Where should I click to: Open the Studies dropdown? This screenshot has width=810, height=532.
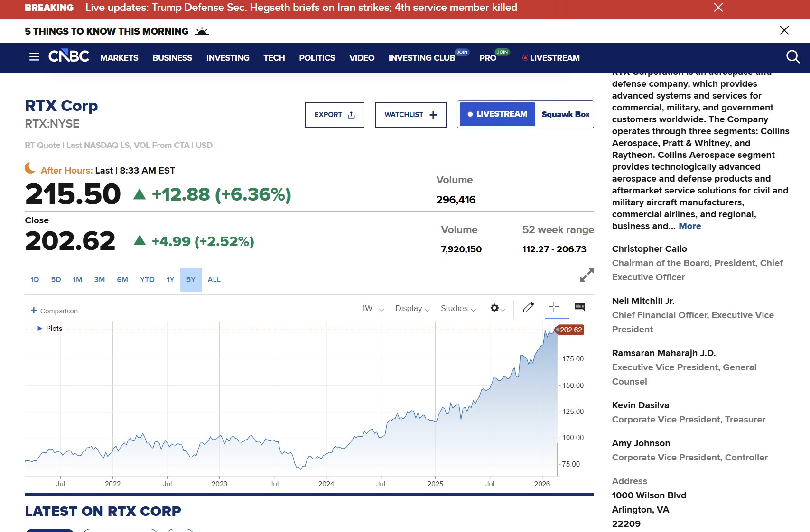[458, 309]
